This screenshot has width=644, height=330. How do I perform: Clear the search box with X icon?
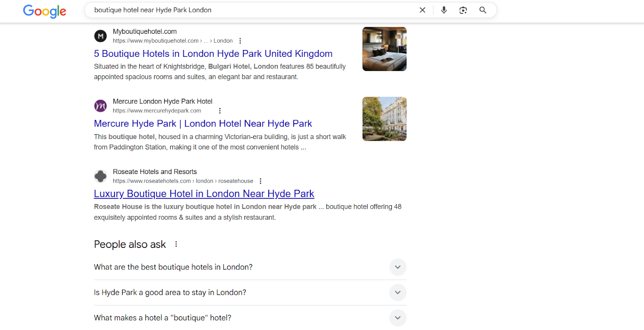[422, 10]
